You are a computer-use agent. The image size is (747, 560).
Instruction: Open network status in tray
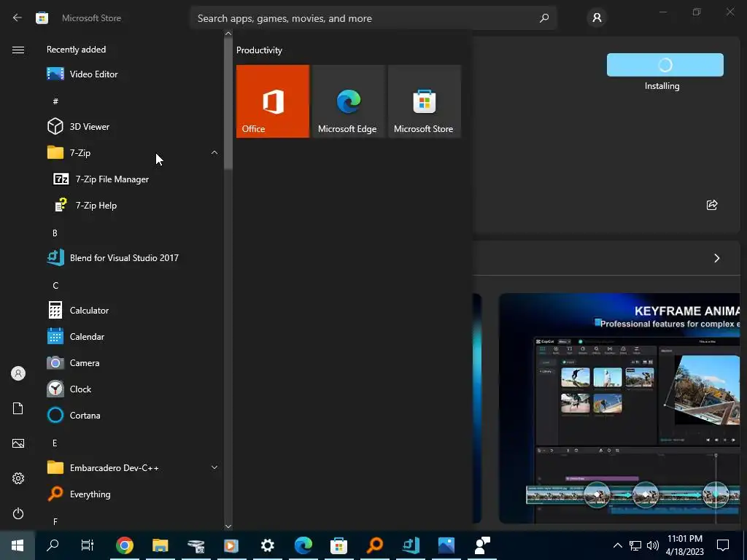pos(635,545)
